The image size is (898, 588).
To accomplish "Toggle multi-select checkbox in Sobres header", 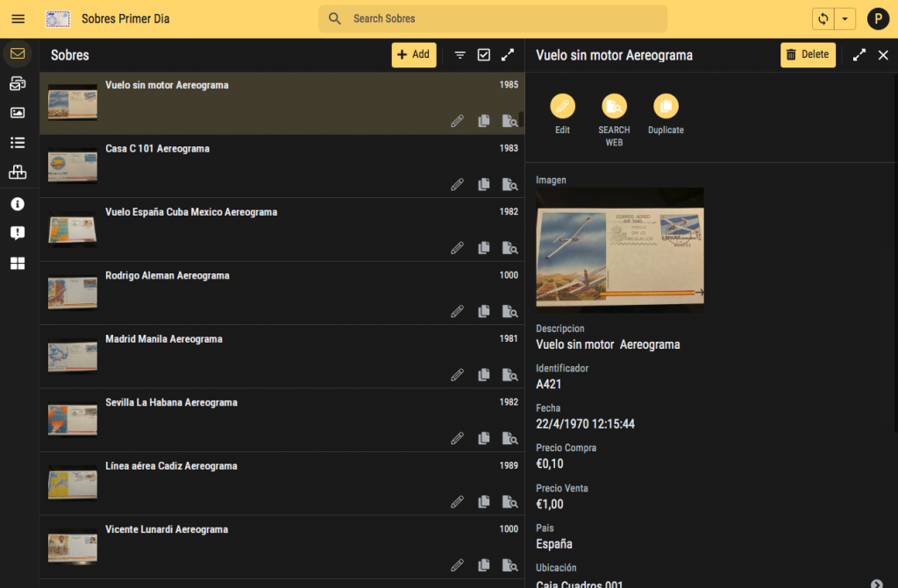I will (x=484, y=55).
